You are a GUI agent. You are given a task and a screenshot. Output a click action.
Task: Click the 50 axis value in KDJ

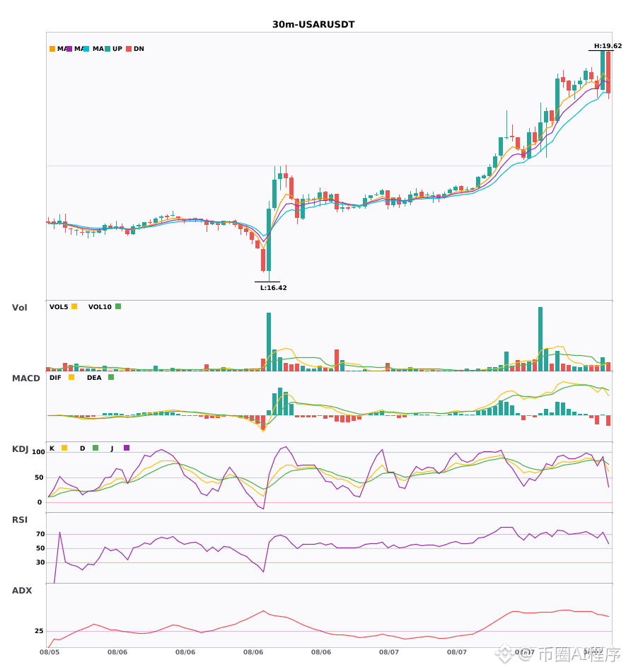click(x=39, y=477)
